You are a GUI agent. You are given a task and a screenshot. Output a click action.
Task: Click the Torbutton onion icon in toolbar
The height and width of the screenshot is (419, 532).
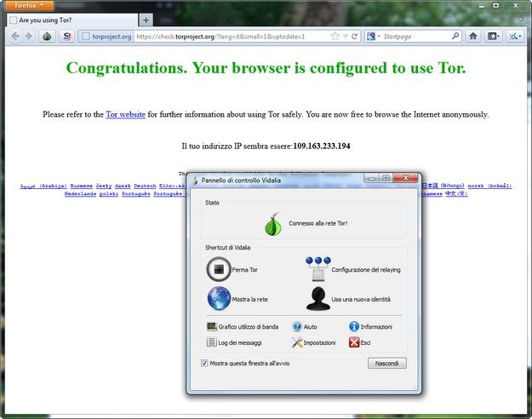tap(47, 37)
